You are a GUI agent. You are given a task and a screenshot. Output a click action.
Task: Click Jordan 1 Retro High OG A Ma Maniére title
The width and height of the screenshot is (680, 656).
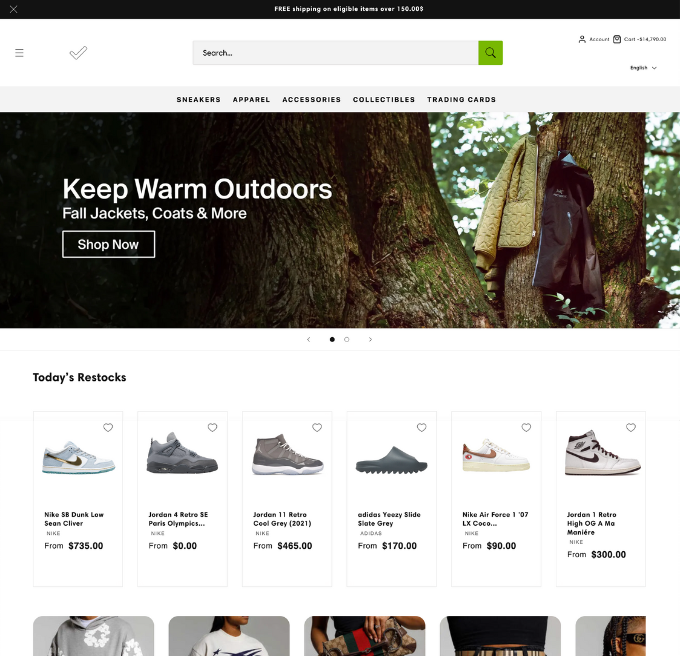[x=592, y=523]
